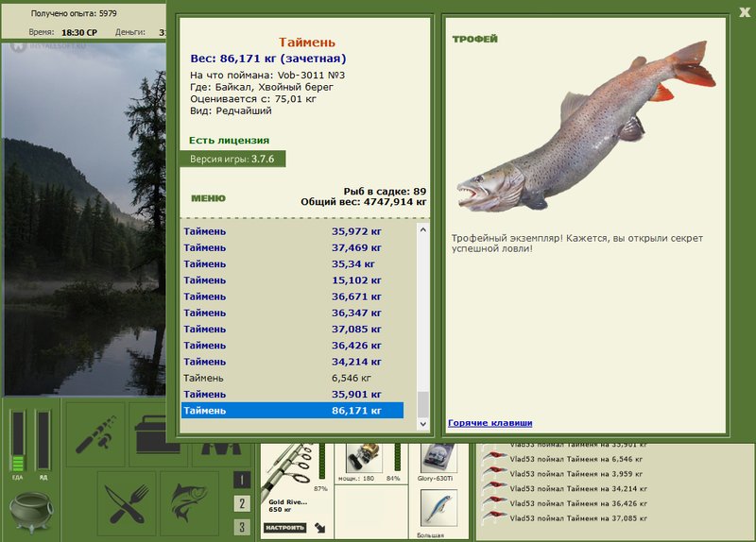Select the Таймень 15,102 кг row
This screenshot has height=542, width=756.
292,280
